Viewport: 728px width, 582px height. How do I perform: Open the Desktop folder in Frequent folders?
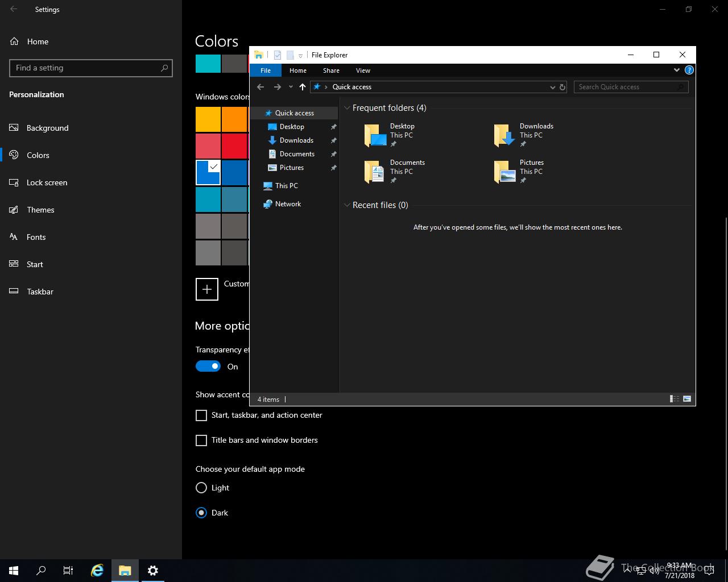[390, 135]
